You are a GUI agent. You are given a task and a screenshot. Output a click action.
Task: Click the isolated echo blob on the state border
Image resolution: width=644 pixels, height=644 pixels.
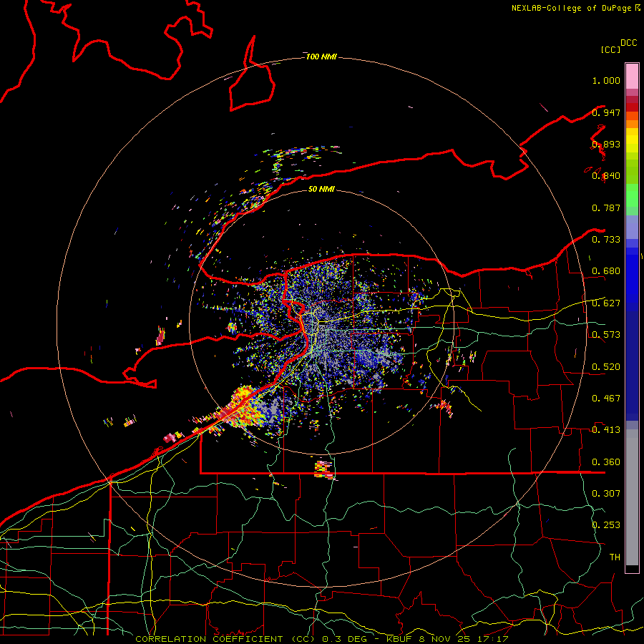tap(324, 470)
